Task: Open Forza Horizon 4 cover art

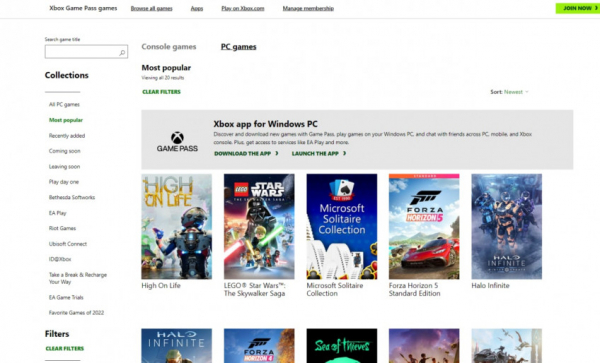Action: [x=259, y=346]
